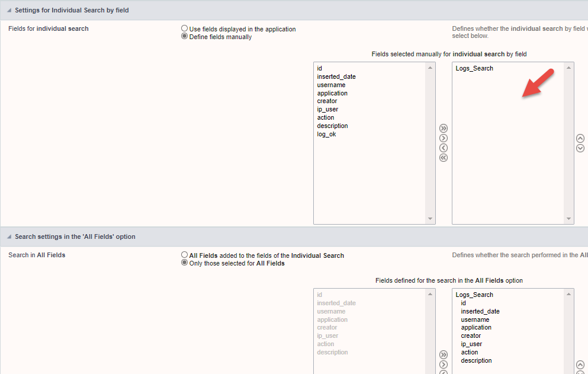Screen dimensions: 588x374
Task: Click the move-all-left double arrow for individual search
Action: (444, 158)
